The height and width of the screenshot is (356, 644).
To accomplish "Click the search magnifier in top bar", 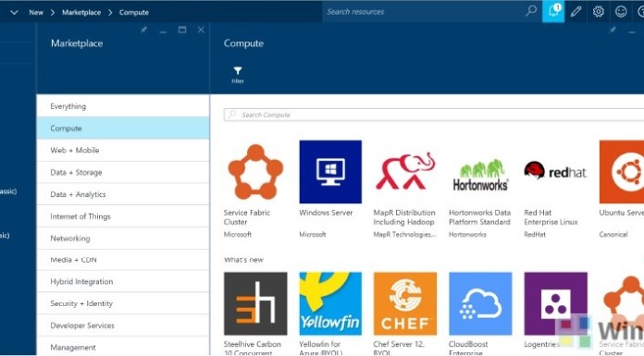I will [531, 11].
